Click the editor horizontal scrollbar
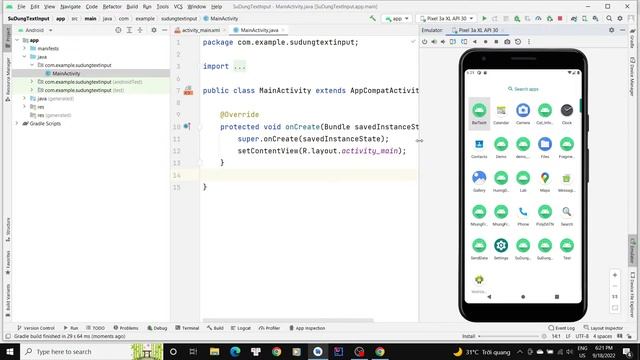Image resolution: width=640 pixels, height=360 pixels. pyautogui.click(x=288, y=320)
